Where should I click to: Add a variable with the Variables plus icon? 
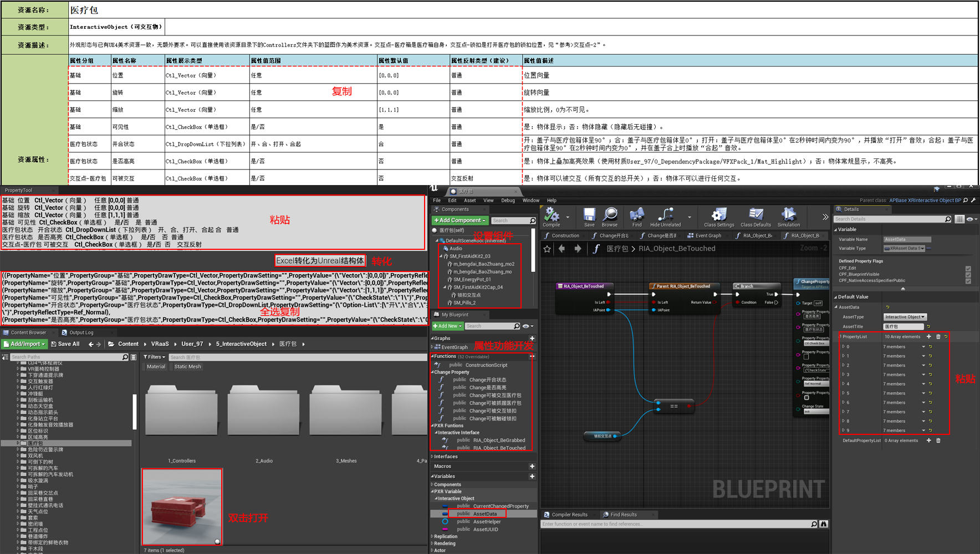click(x=532, y=476)
